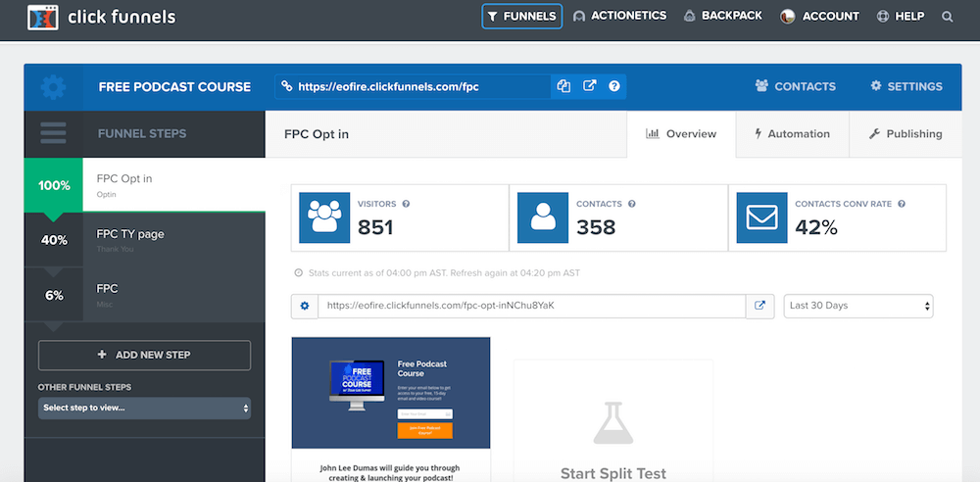The height and width of the screenshot is (482, 980).
Task: Expand the Last 30 Days dropdown
Action: click(x=858, y=306)
